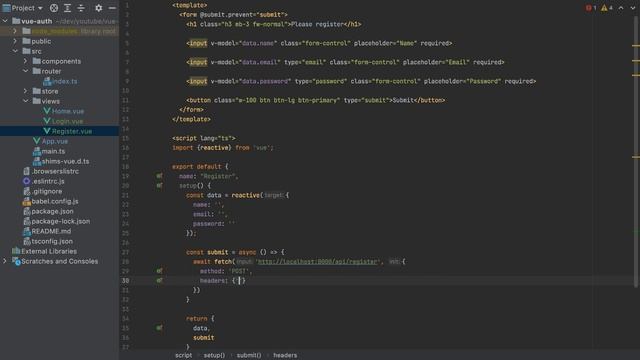The height and width of the screenshot is (360, 640).
Task: Click 'Submit</button>' text on line 11
Action: (419, 100)
